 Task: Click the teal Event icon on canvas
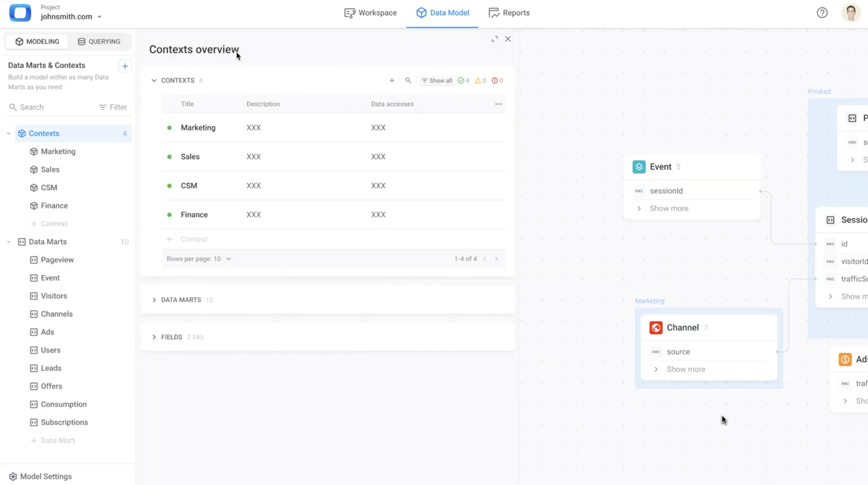point(639,167)
